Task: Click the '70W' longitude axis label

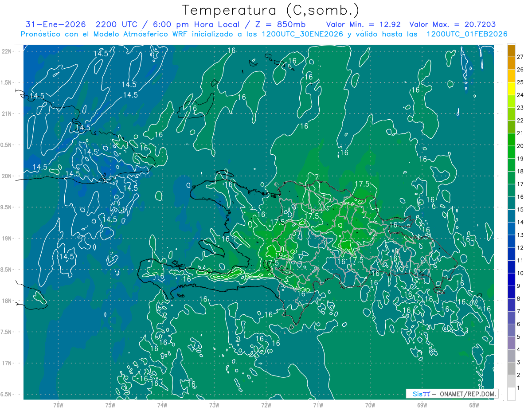Action: tap(370, 405)
